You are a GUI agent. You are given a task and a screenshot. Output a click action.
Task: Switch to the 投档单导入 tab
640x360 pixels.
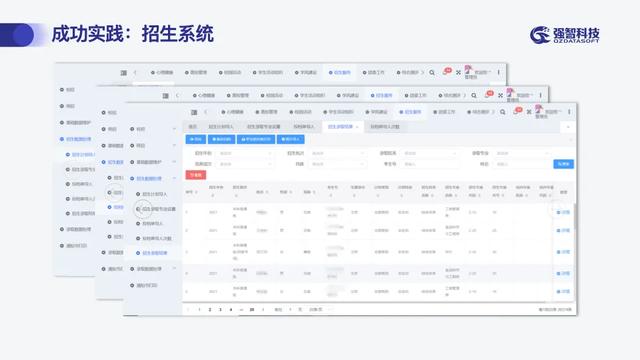tap(304, 127)
